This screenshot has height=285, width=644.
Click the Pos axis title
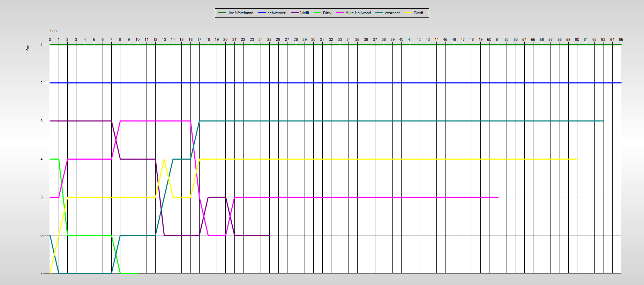pyautogui.click(x=28, y=48)
